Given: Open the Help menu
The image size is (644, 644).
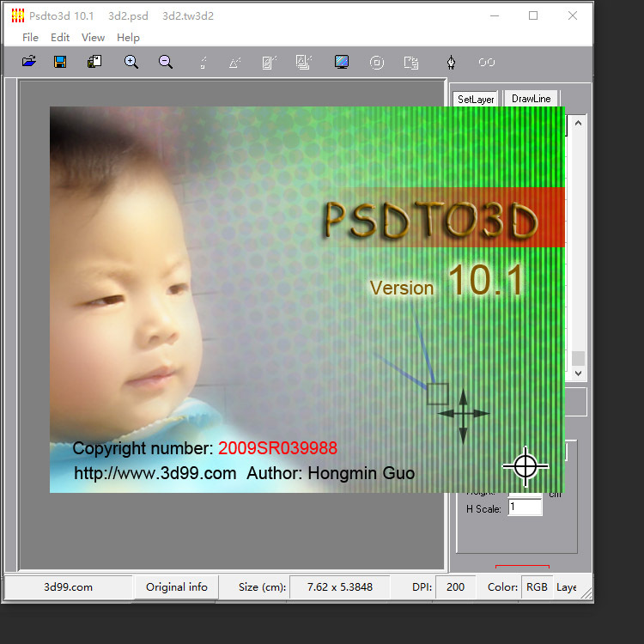Looking at the screenshot, I should 128,38.
